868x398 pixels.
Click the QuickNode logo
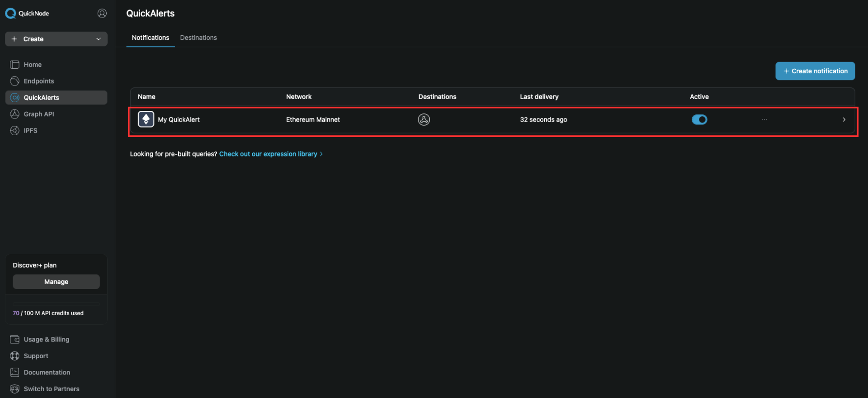click(27, 14)
